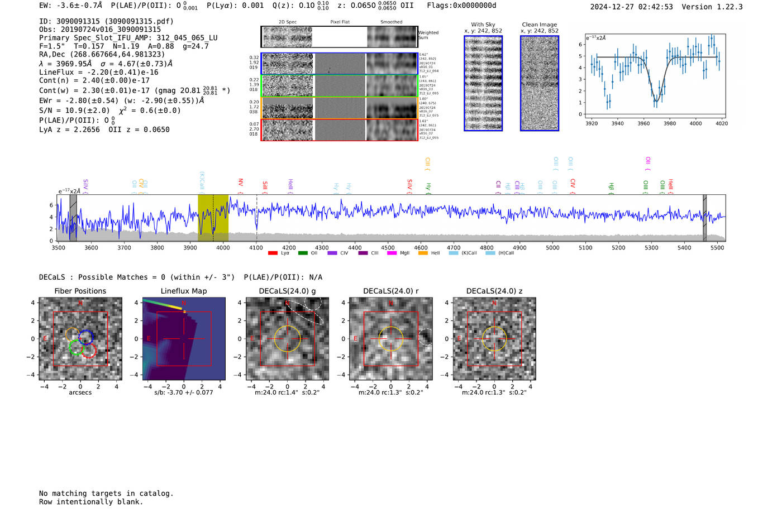Select the DECaLS z band image
782x532 pixels.
[494, 339]
